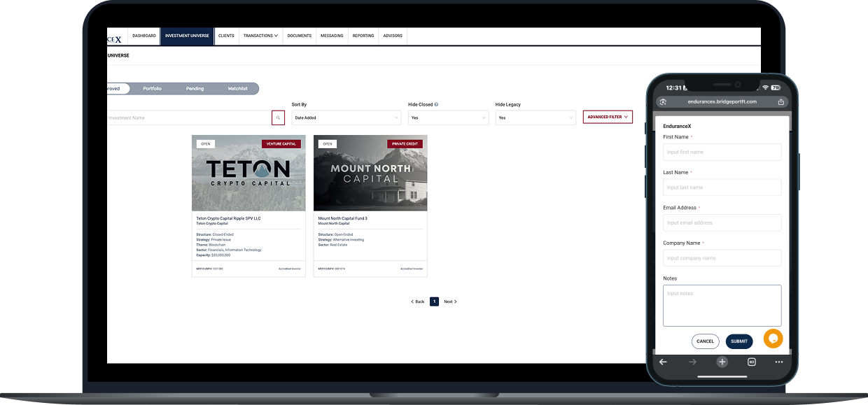Switch to the Portfolio filter pill
The image size is (868, 405).
(152, 89)
